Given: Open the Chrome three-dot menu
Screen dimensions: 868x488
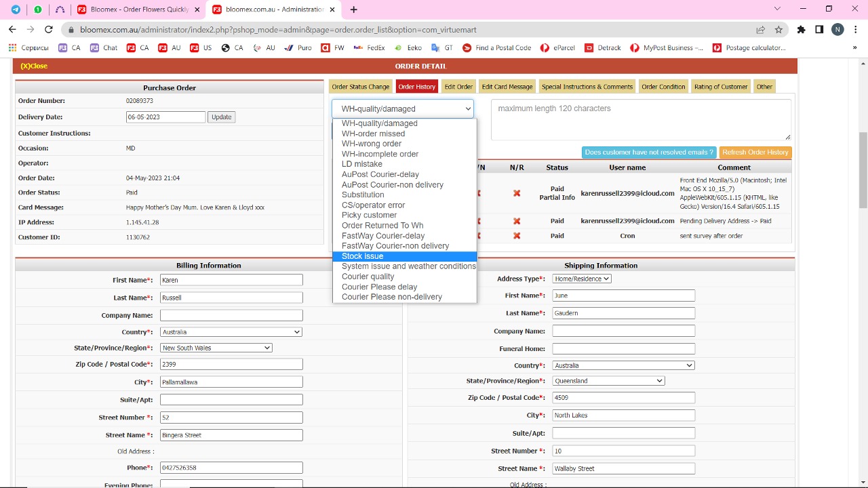Looking at the screenshot, I should coord(854,30).
